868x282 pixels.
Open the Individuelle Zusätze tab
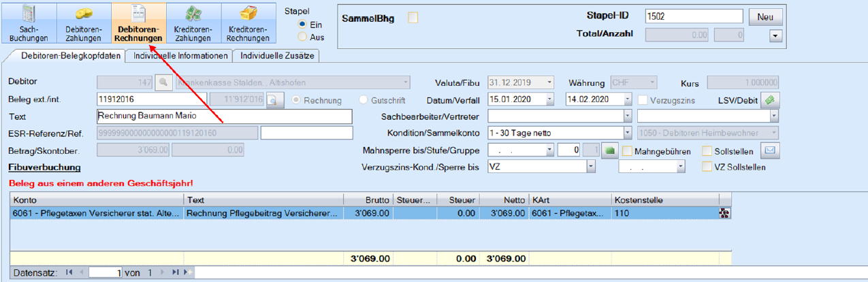pyautogui.click(x=276, y=56)
